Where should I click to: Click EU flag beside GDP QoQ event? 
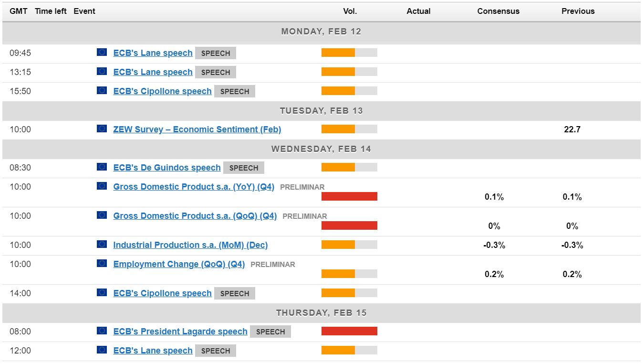coord(102,215)
